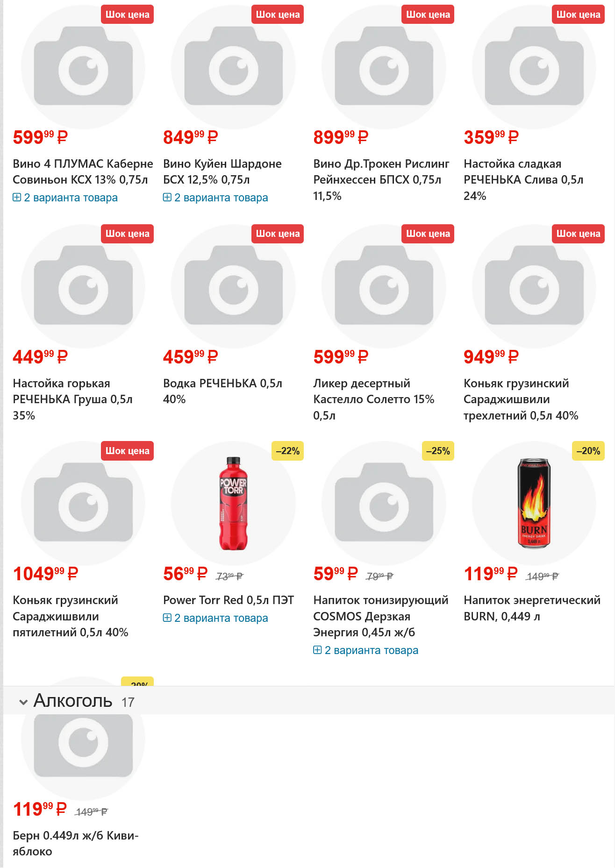This screenshot has width=615, height=868.
Task: Open Коньяк Сараджишвили пятилетний product link
Action: click(70, 616)
